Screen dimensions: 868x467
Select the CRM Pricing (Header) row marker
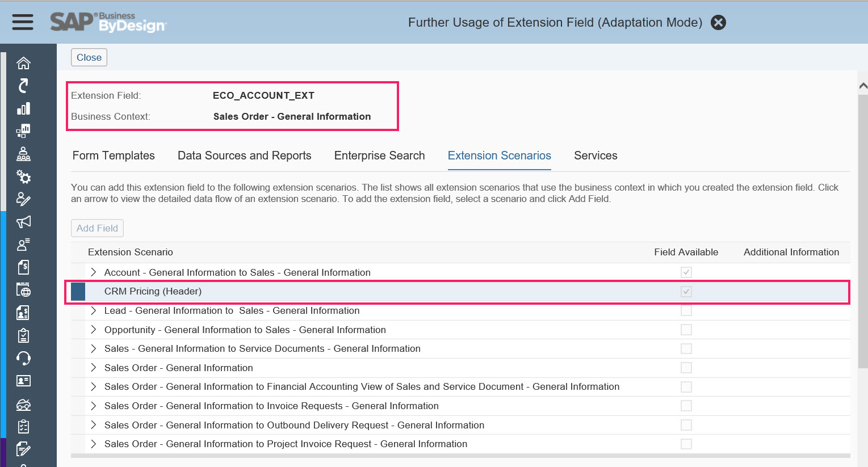click(78, 292)
